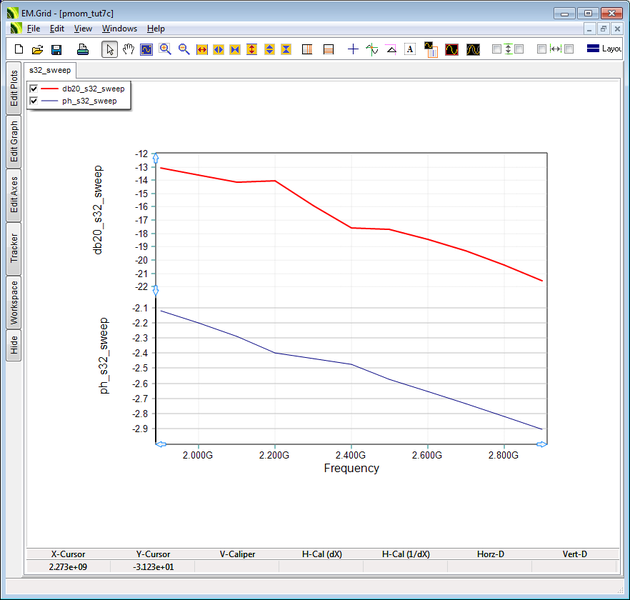Click the Tracker side button
This screenshot has width=630, height=600.
13,248
